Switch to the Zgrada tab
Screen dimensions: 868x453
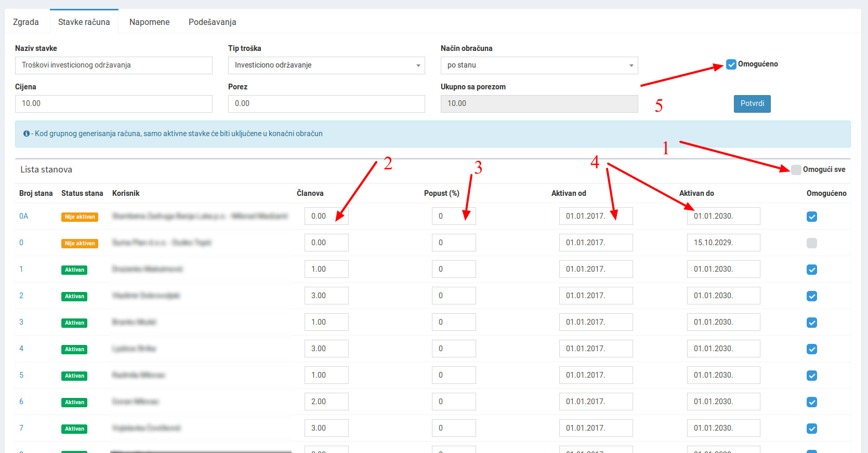[26, 22]
